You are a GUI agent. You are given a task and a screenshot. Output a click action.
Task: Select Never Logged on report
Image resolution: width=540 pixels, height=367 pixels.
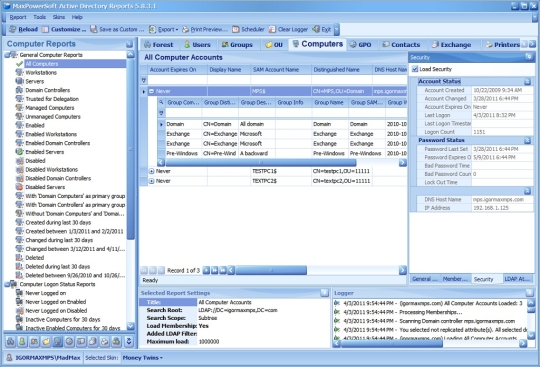(45, 293)
